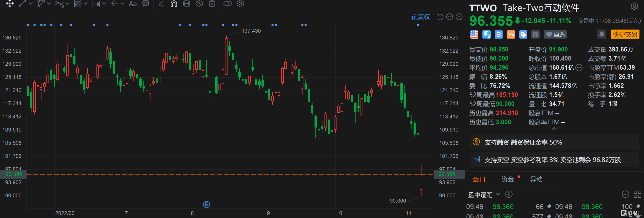Click the 成交量 value 393.66万

tap(621, 49)
